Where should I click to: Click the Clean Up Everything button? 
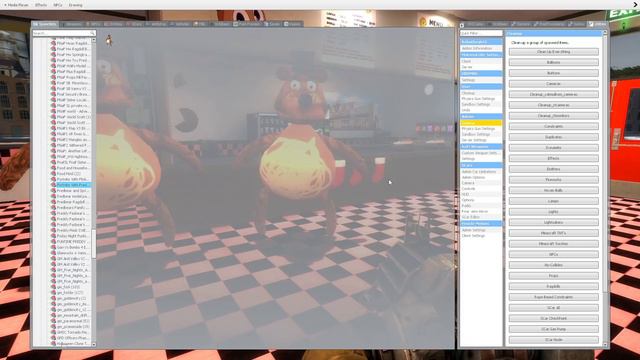(553, 52)
